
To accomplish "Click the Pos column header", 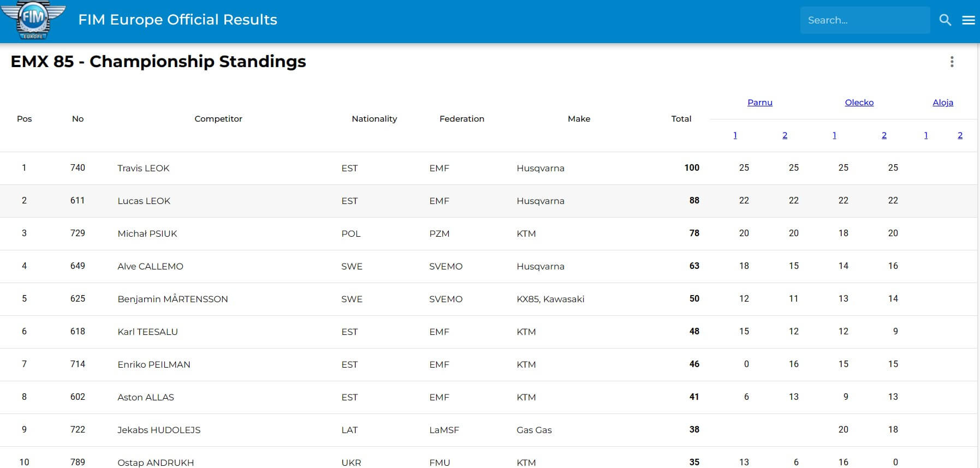I will (x=25, y=119).
